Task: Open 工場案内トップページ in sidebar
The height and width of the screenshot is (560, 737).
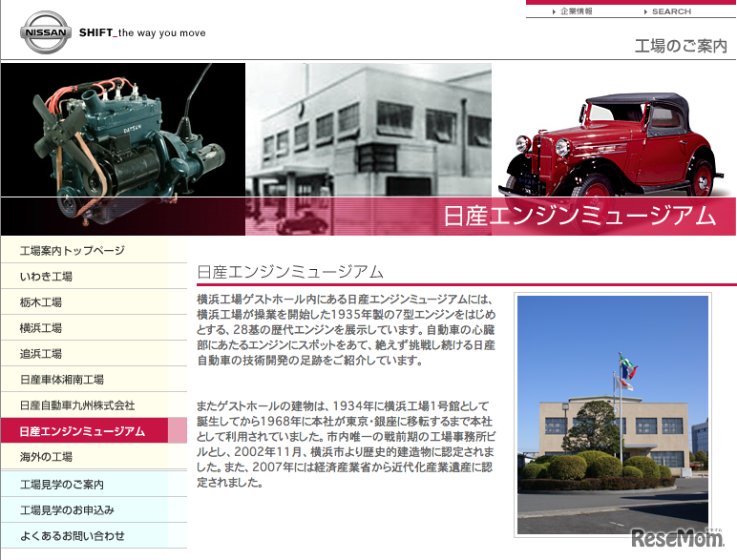Action: [94, 250]
